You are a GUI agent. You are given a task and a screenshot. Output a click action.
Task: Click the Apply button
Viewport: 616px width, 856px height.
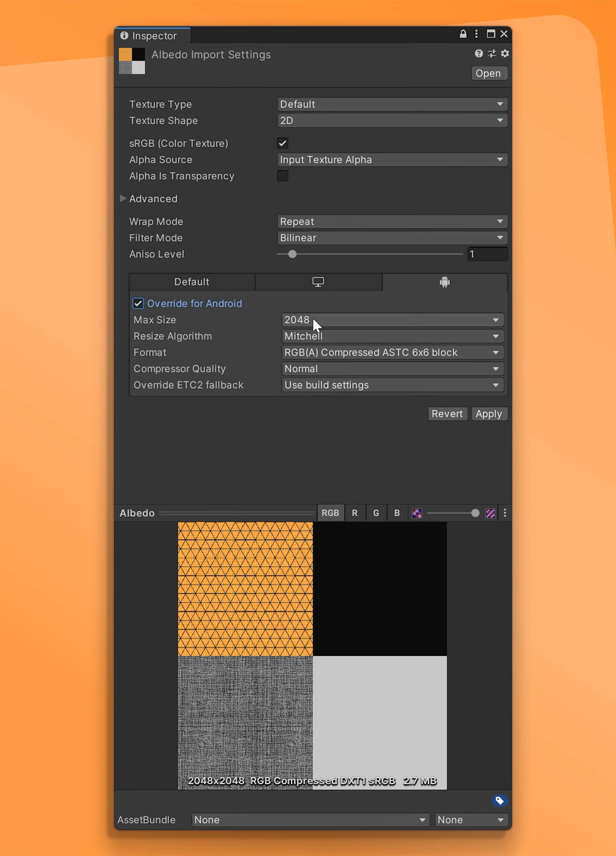coord(489,414)
